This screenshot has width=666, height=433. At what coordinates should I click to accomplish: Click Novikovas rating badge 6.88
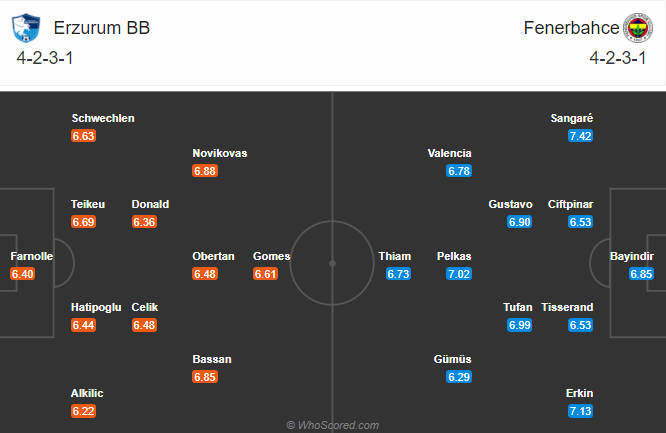click(x=205, y=171)
